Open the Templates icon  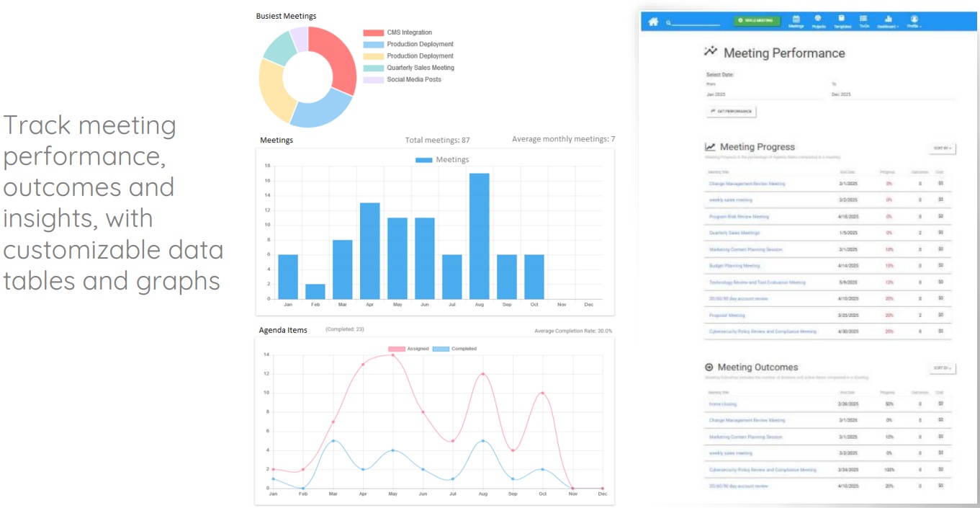click(x=842, y=21)
